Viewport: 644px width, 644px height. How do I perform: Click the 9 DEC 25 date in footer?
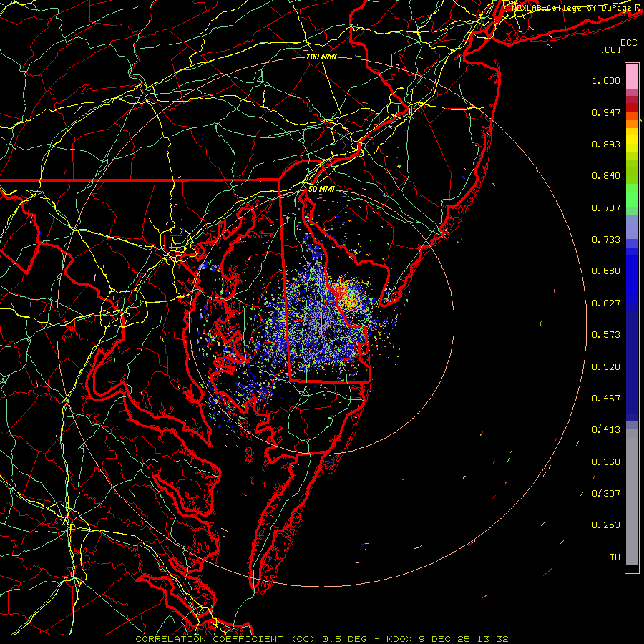445,639
